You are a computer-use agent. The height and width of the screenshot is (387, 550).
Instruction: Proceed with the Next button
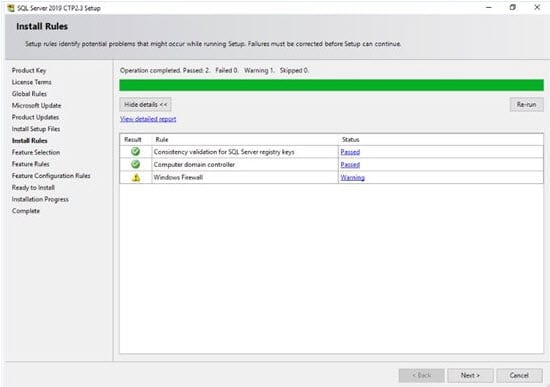(x=470, y=375)
